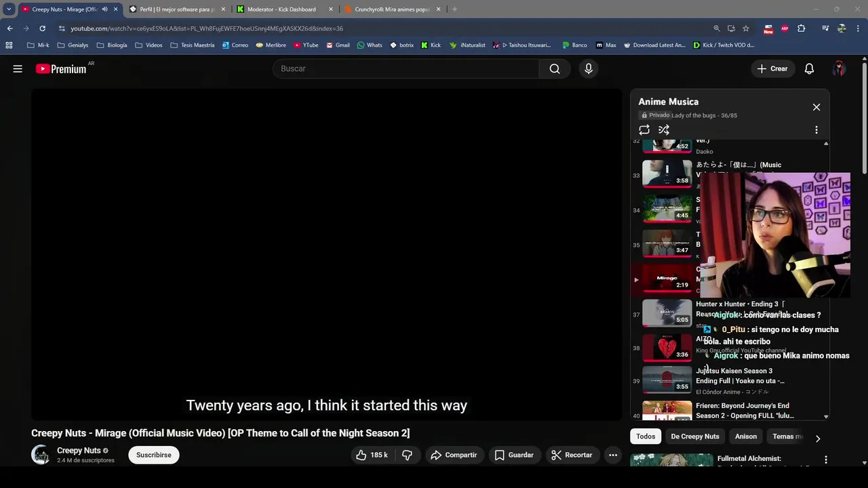Bookmark this page with star icon
868x488 pixels.
click(746, 28)
